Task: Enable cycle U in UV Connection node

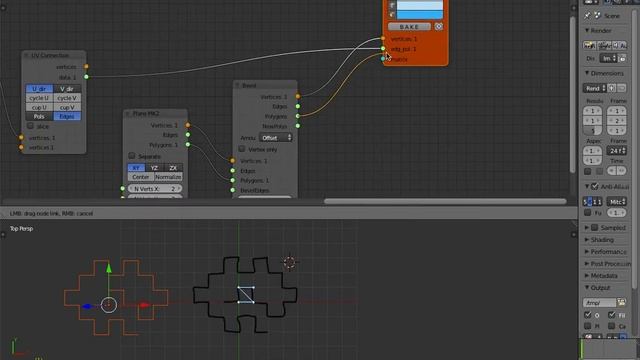Action: [39, 98]
